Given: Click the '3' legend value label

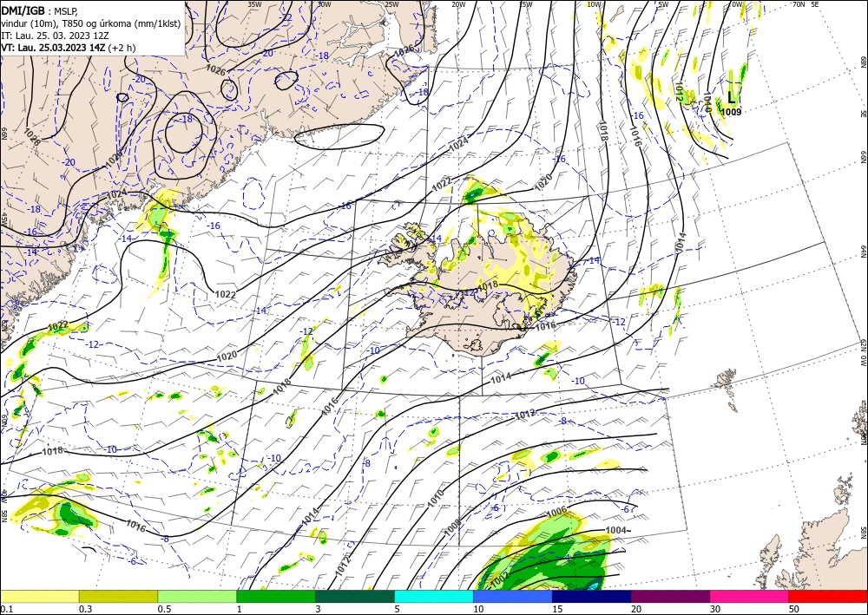Looking at the screenshot, I should [x=319, y=609].
